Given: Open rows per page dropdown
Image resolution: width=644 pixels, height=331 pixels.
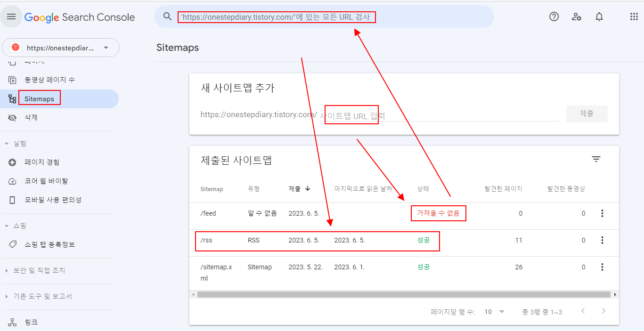Looking at the screenshot, I should coord(495,312).
